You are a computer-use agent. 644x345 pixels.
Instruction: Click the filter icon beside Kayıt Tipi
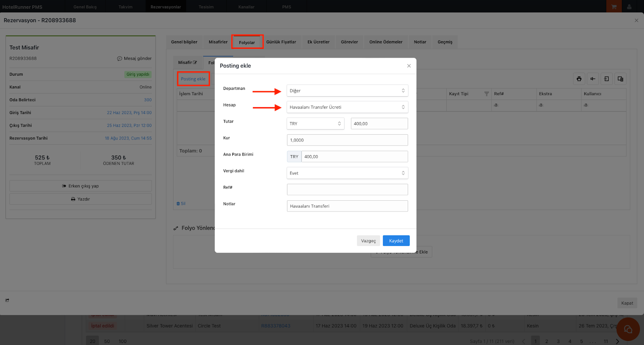point(486,94)
